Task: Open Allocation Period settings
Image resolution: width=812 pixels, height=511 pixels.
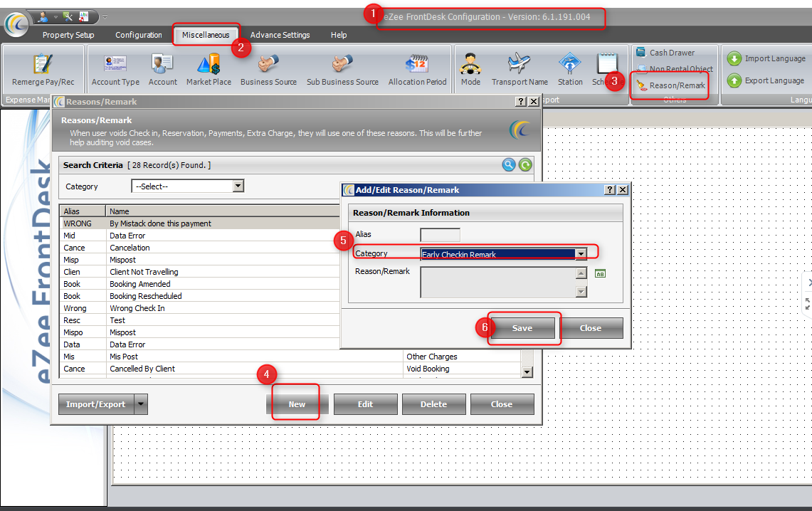Action: pyautogui.click(x=418, y=69)
